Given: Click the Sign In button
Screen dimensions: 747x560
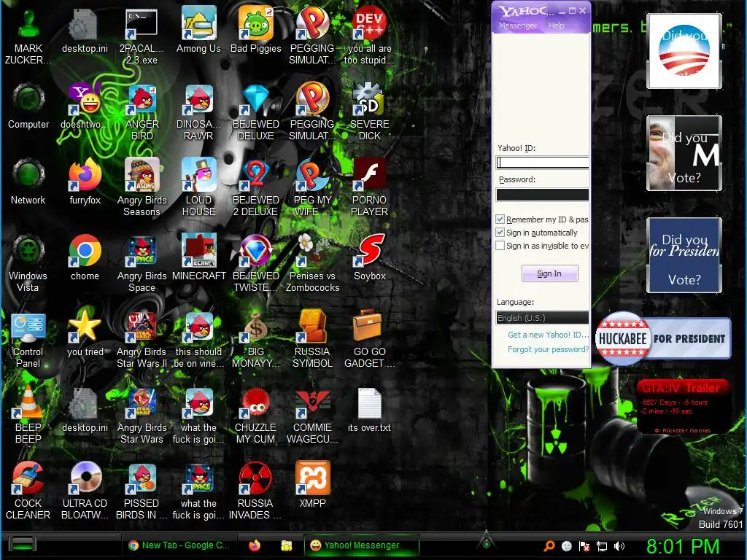Looking at the screenshot, I should click(x=549, y=273).
